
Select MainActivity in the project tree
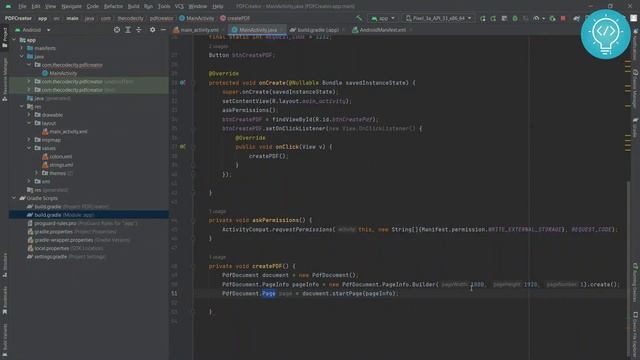(63, 73)
